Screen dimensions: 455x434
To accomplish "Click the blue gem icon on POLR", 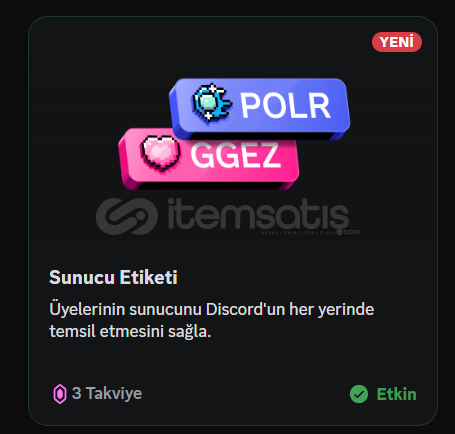I will 211,103.
